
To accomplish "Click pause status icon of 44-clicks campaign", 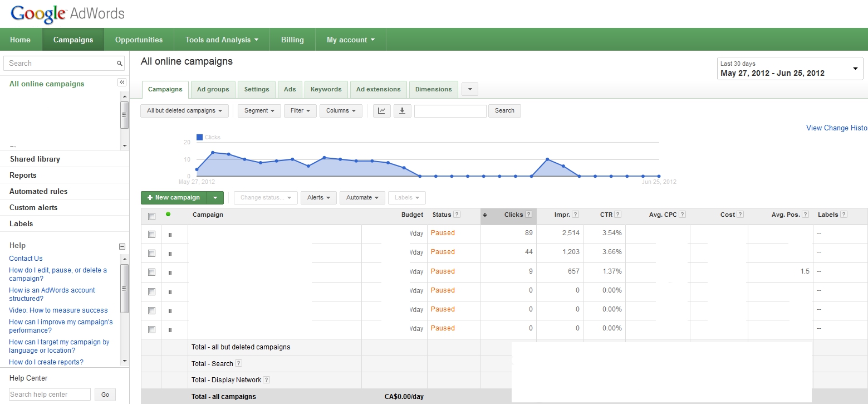I will click(x=170, y=254).
